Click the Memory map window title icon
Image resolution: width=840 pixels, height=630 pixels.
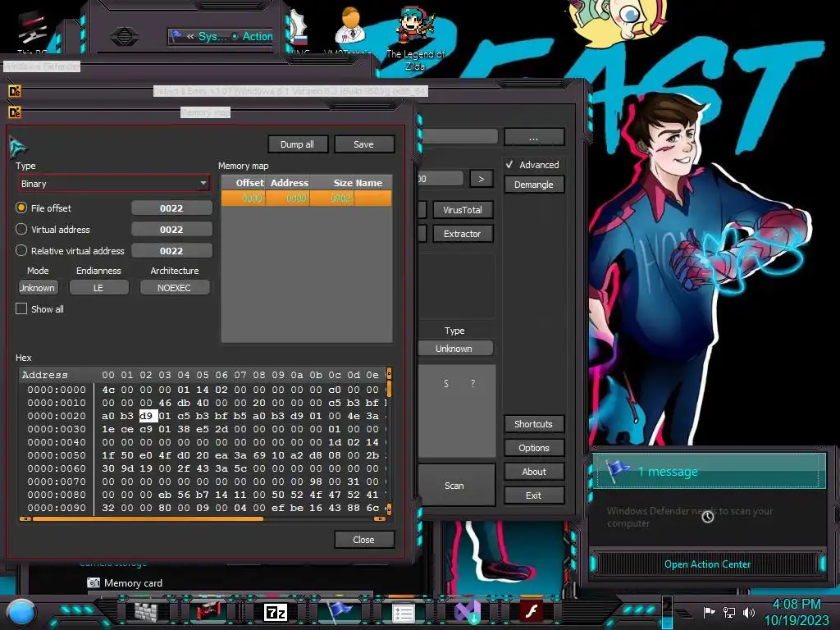15,112
